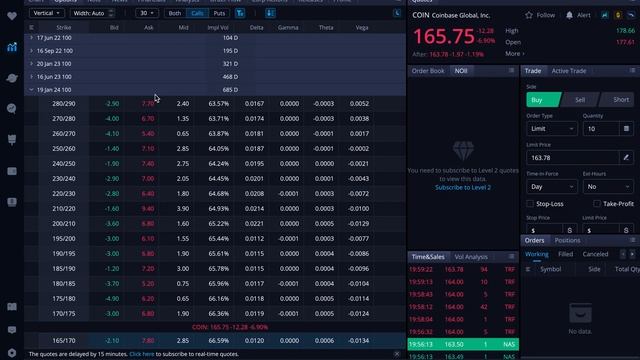Image resolution: width=640 pixels, height=360 pixels.
Task: Set order side to Sell
Action: [x=580, y=100]
